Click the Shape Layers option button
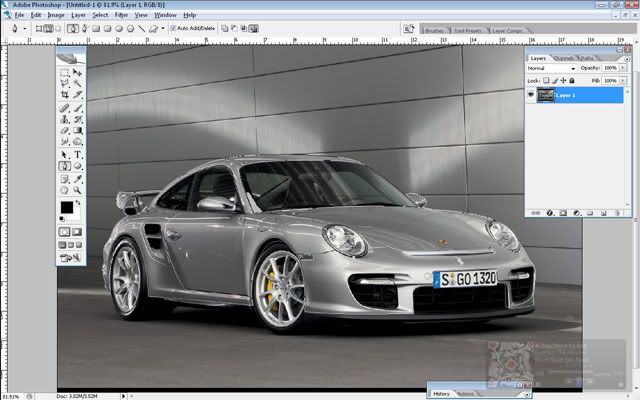Viewport: 640px width, 400px height. pyautogui.click(x=39, y=29)
